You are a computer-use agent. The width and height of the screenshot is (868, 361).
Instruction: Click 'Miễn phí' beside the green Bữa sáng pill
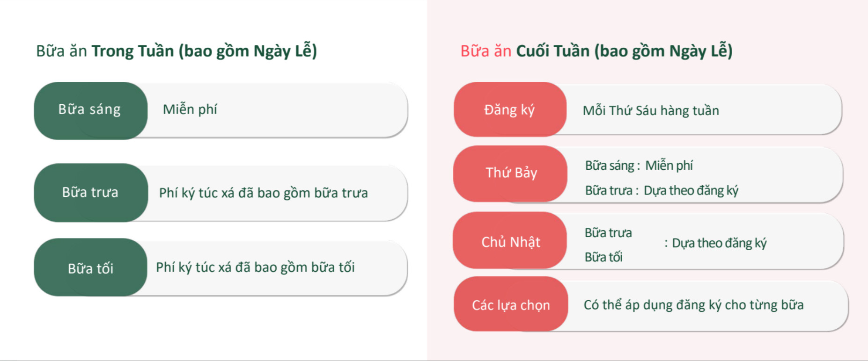[x=190, y=109]
